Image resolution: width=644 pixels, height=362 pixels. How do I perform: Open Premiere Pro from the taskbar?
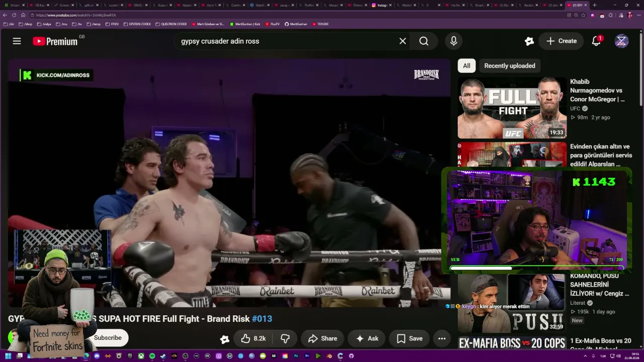click(x=307, y=356)
